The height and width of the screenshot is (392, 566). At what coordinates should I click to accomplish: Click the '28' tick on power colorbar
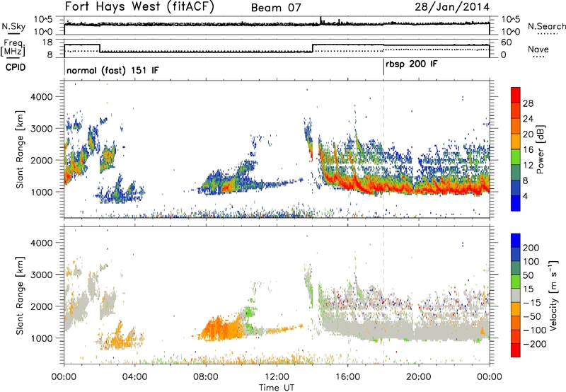[x=528, y=103]
